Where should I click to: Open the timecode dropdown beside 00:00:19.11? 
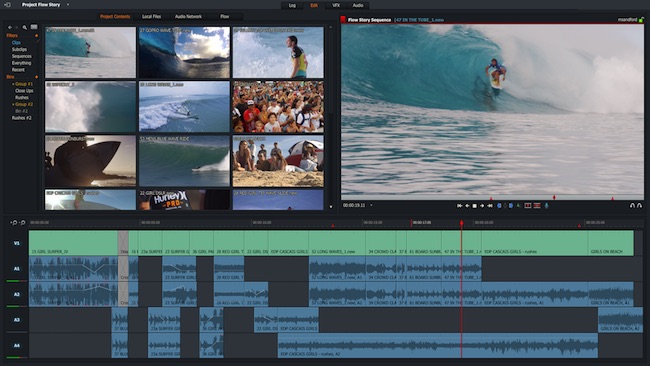tap(371, 205)
